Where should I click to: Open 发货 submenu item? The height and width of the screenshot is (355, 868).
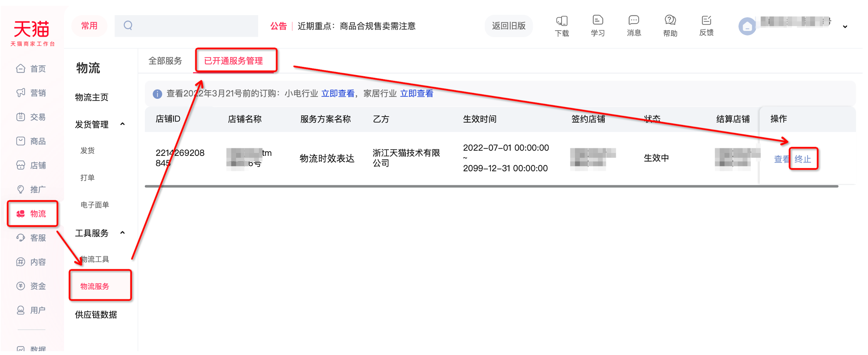coord(87,150)
